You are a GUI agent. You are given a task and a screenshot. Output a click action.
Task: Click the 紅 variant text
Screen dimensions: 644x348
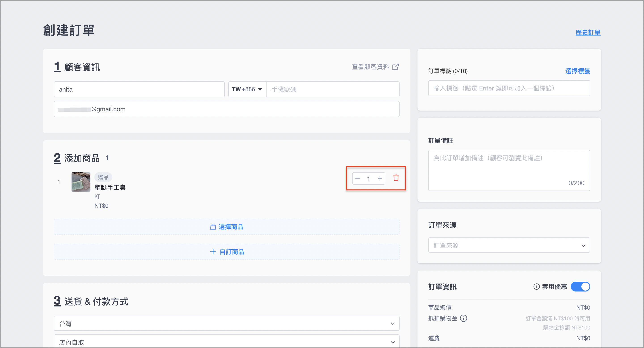click(97, 197)
